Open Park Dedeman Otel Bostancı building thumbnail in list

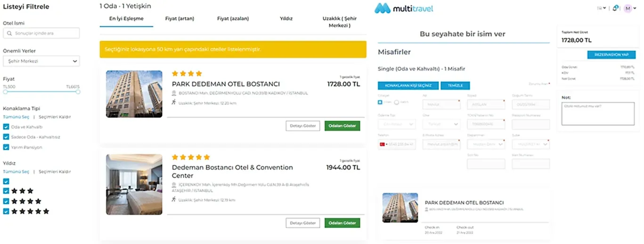tap(134, 94)
